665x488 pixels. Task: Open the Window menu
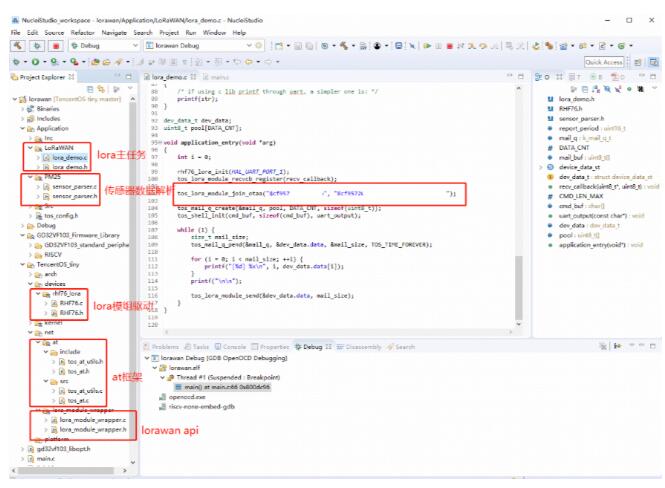(214, 33)
